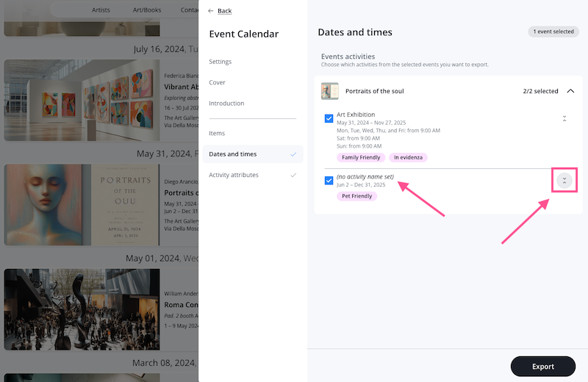This screenshot has height=382, width=588.
Task: Expand the unnamed activity details
Action: (x=564, y=181)
